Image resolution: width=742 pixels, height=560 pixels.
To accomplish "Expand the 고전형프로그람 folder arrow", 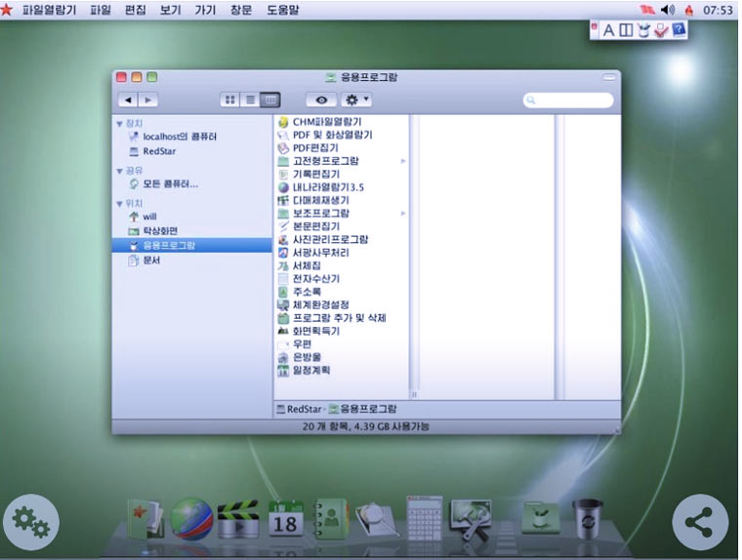I will 403,161.
